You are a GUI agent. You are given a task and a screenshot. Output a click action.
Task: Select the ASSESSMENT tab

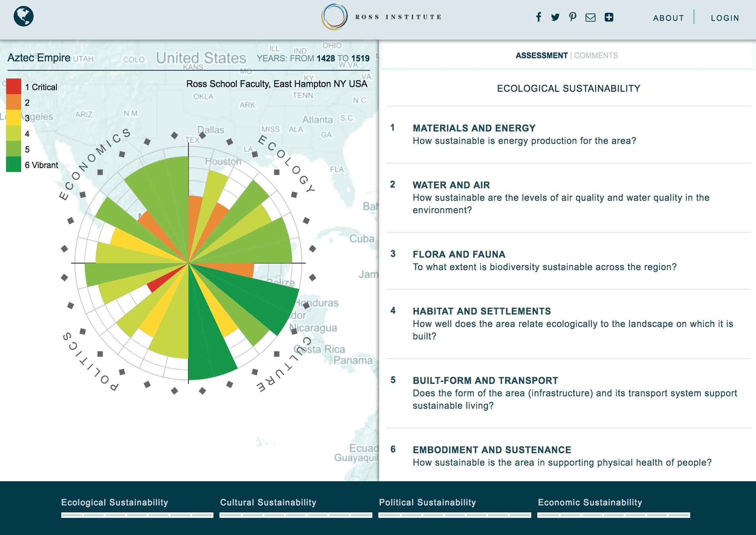click(x=542, y=55)
